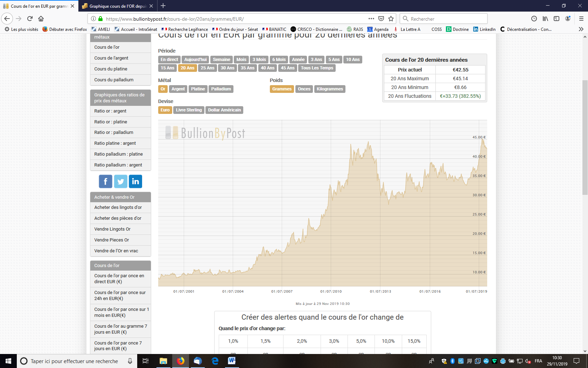The width and height of the screenshot is (588, 368).
Task: Expand the bookmarks toolbar overflow chevron
Action: [x=581, y=29]
